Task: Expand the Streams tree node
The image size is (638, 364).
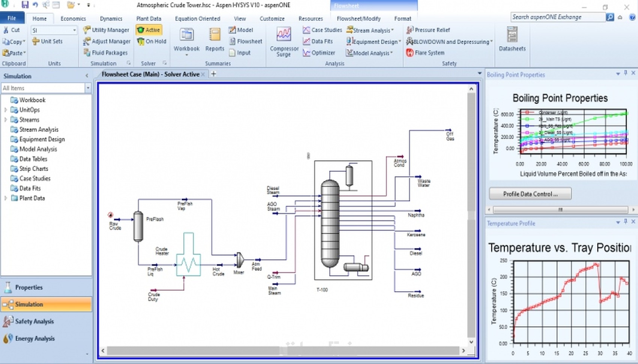Action: (6, 120)
